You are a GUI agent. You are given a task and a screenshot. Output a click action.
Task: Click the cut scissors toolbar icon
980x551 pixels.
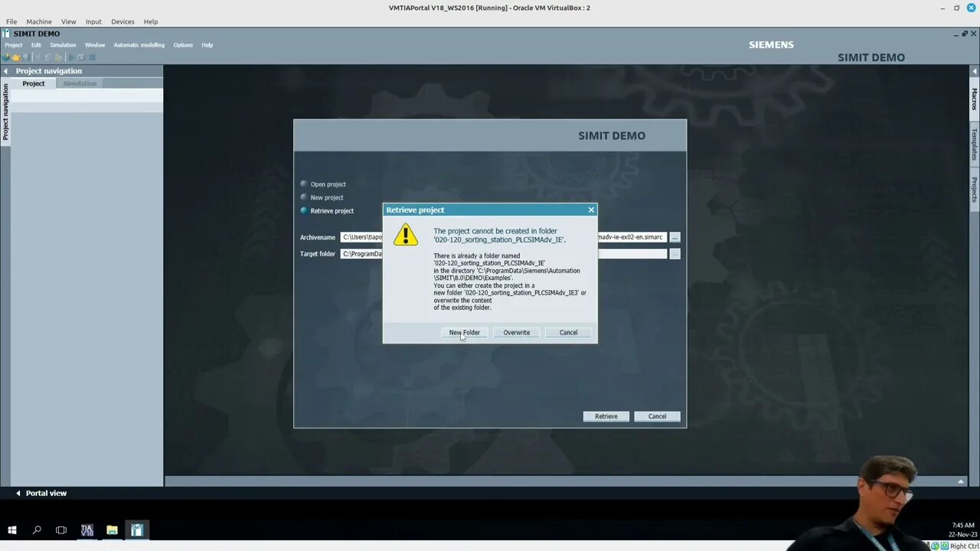click(38, 57)
